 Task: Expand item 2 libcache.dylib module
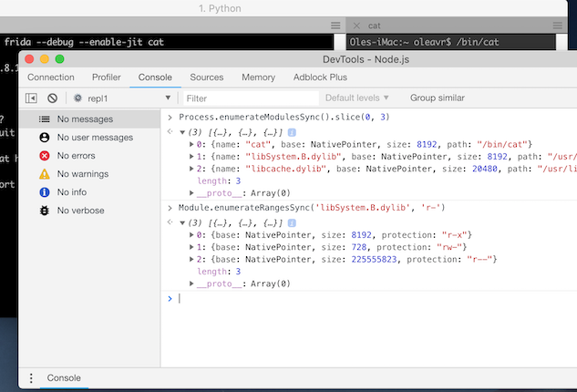click(x=191, y=169)
